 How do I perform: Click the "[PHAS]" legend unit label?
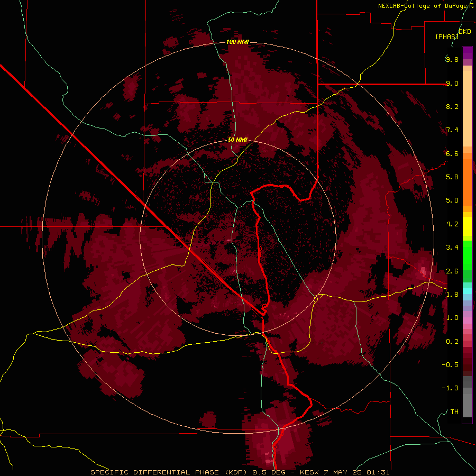[447, 36]
